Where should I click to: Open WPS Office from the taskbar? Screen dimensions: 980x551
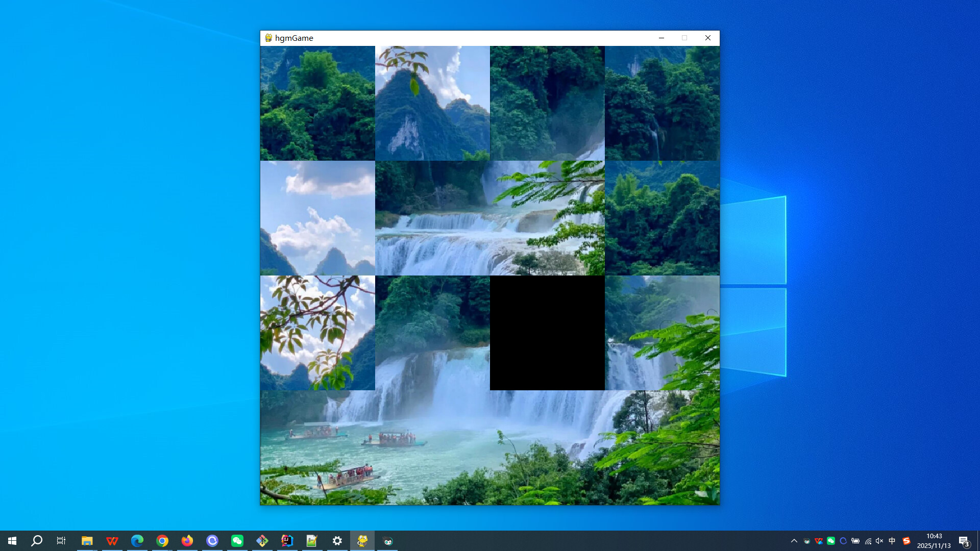pyautogui.click(x=112, y=540)
